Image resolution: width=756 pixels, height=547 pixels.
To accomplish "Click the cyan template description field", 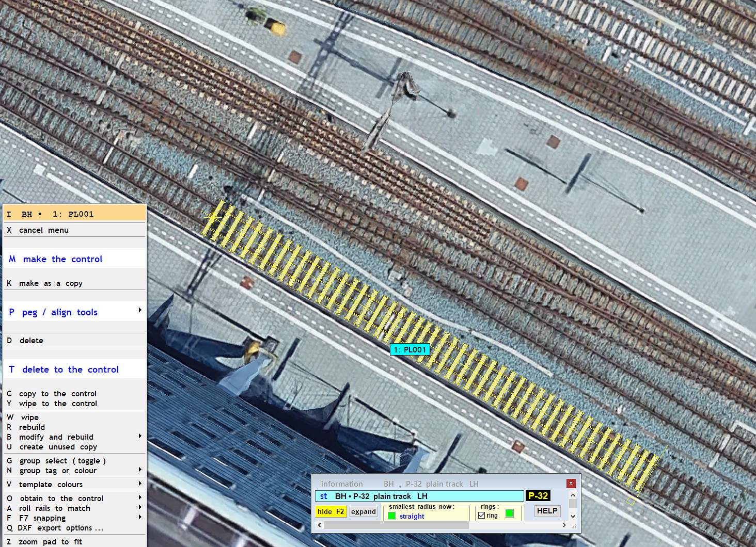I will tap(419, 496).
